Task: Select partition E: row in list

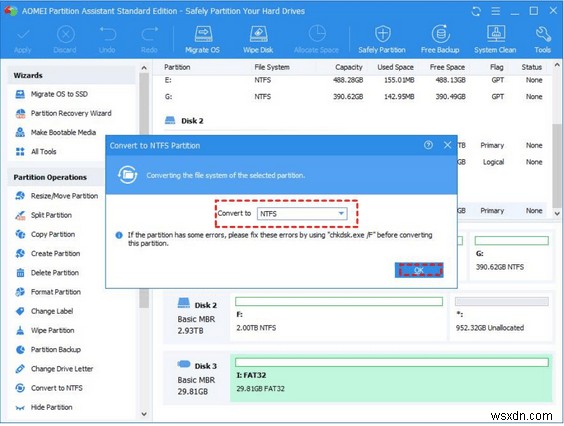Action: tap(353, 80)
